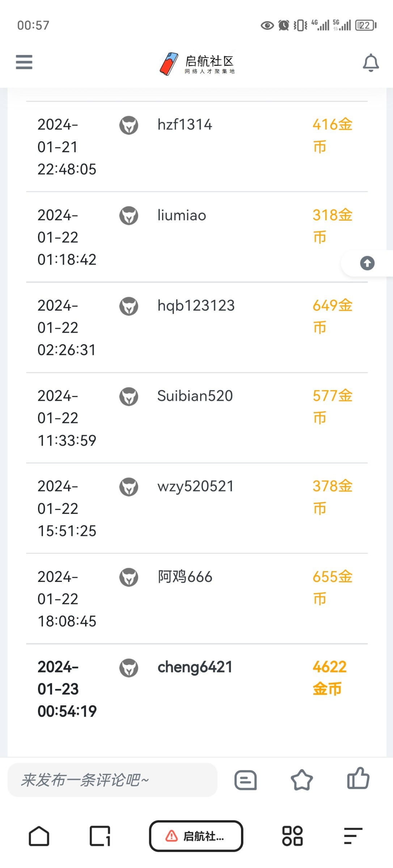Tap the comment input field
This screenshot has width=393, height=868.
(112, 780)
